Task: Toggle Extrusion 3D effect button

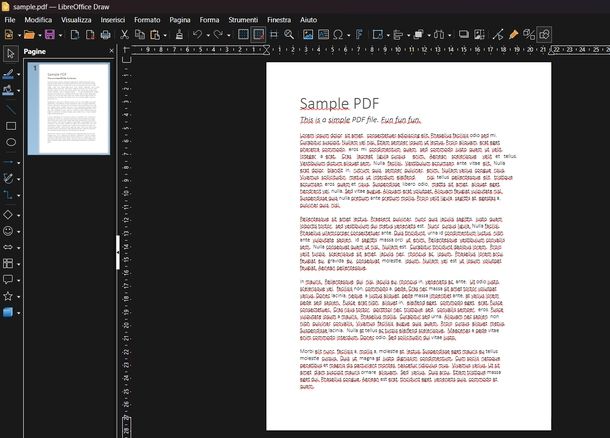Action: click(529, 35)
